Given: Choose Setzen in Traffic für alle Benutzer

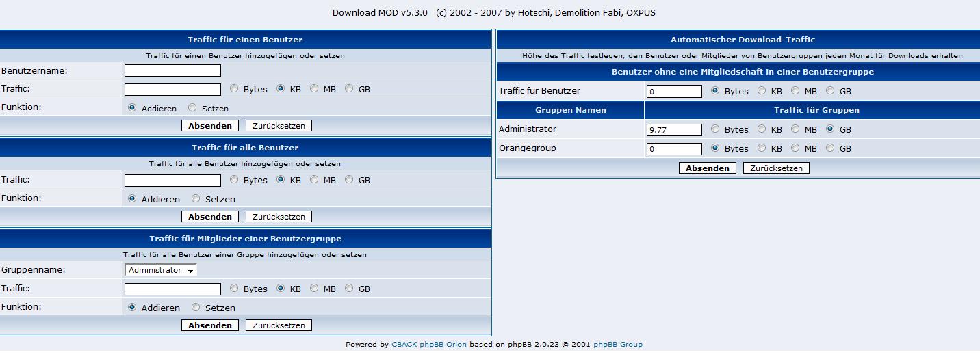Looking at the screenshot, I should coord(196,199).
